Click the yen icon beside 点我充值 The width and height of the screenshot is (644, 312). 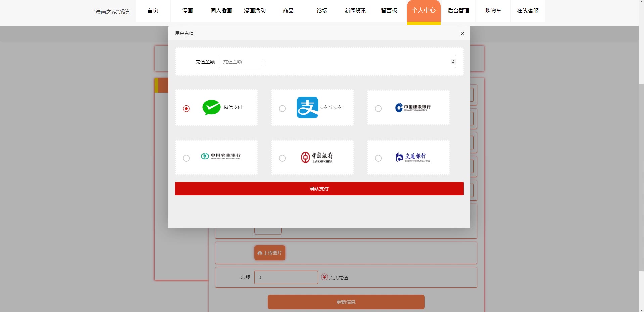[x=324, y=277]
